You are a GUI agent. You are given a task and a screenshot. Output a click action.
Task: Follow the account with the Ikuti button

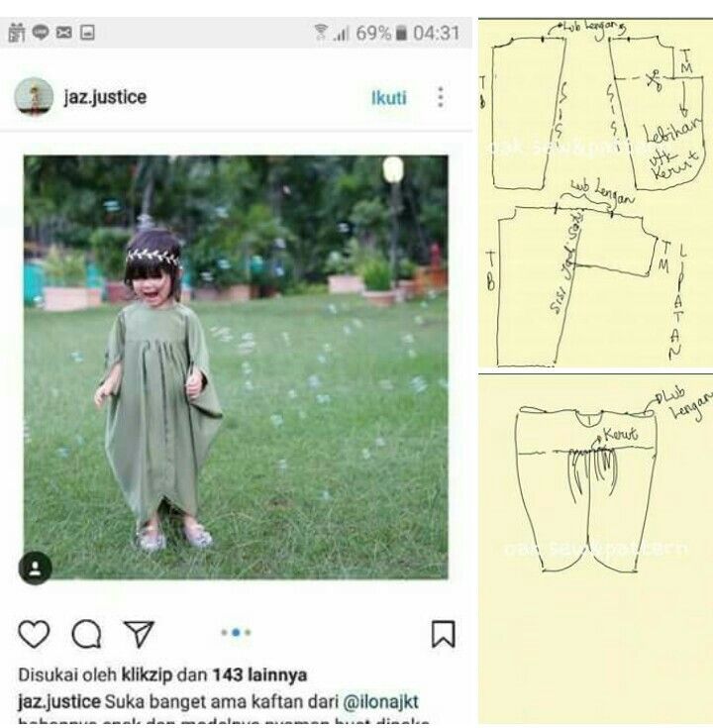pos(389,98)
